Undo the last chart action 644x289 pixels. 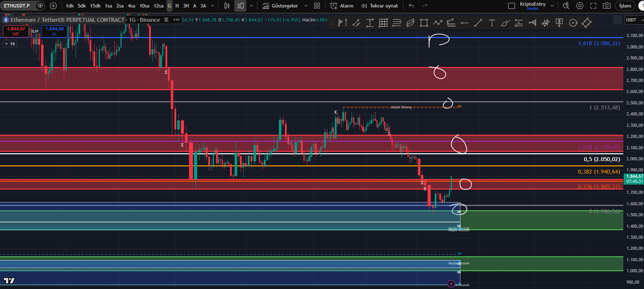point(412,5)
